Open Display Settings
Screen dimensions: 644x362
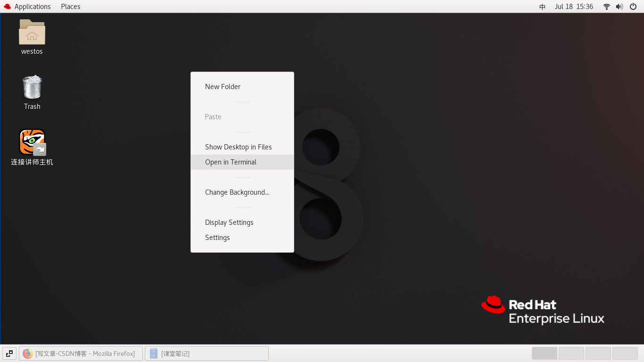point(229,222)
